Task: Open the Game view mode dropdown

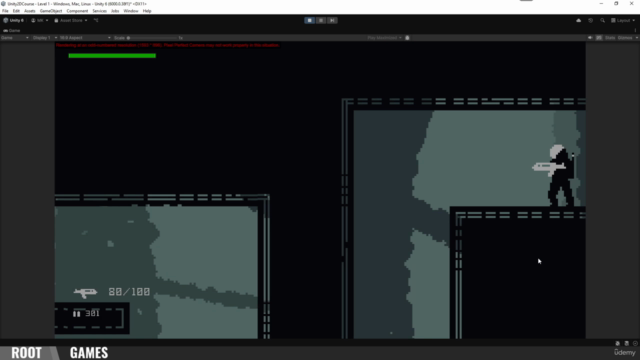Action: (15, 38)
